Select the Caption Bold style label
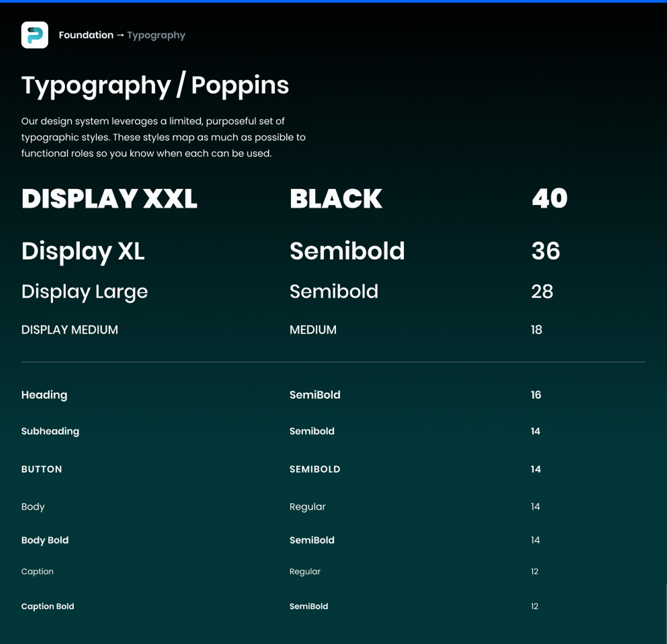This screenshot has height=644, width=667. pyautogui.click(x=47, y=606)
